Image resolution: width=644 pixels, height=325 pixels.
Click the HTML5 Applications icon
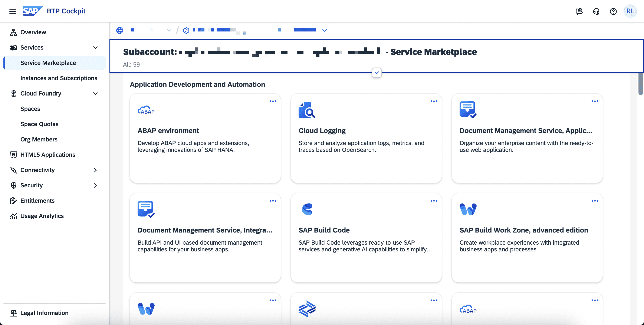pyautogui.click(x=13, y=154)
